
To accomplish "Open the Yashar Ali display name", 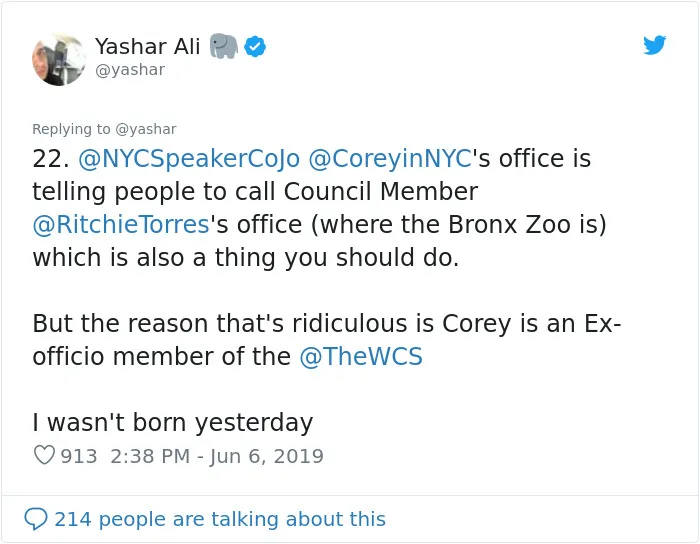I will 147,46.
